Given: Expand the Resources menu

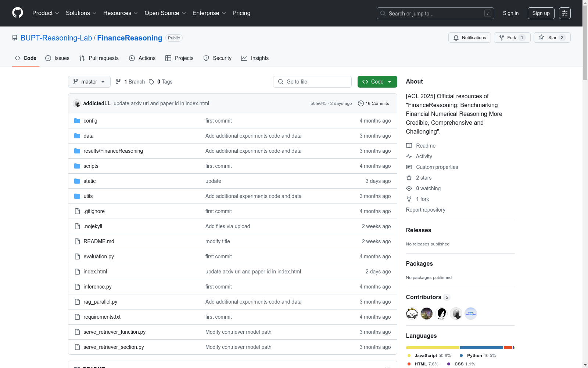Looking at the screenshot, I should pyautogui.click(x=121, y=13).
